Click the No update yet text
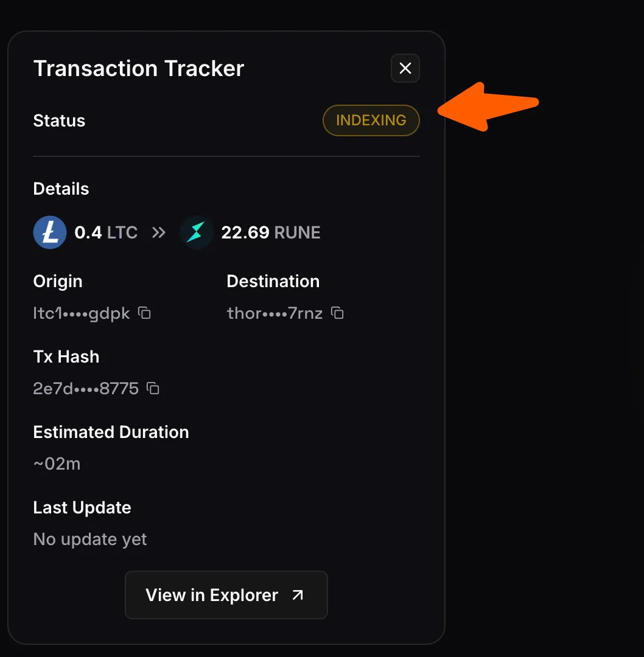Image resolution: width=644 pixels, height=657 pixels. [90, 540]
